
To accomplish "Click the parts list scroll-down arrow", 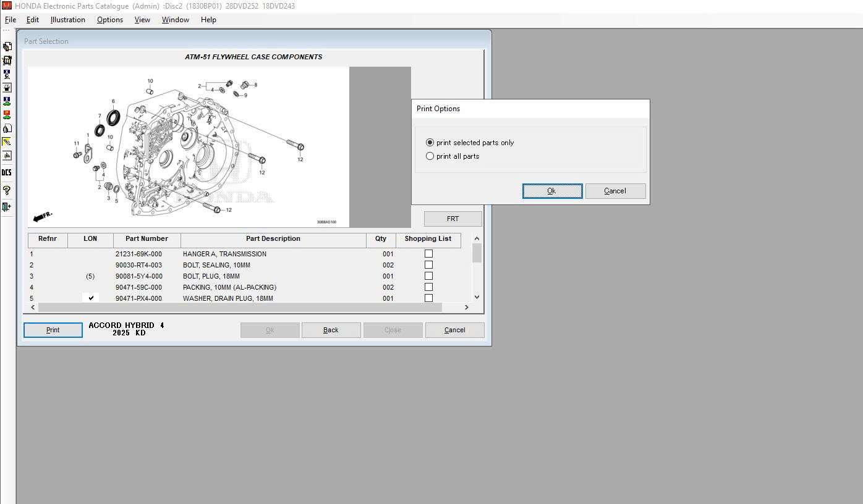I will pyautogui.click(x=477, y=297).
